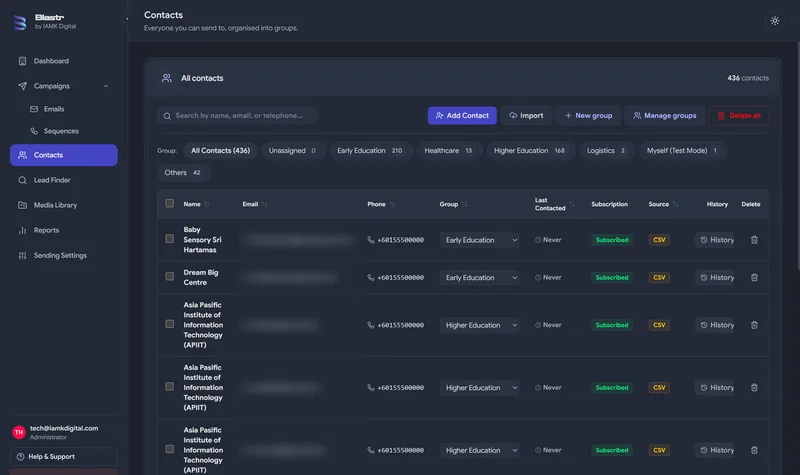This screenshot has width=800, height=475.
Task: Sort by Phone column arrows
Action: [x=392, y=204]
